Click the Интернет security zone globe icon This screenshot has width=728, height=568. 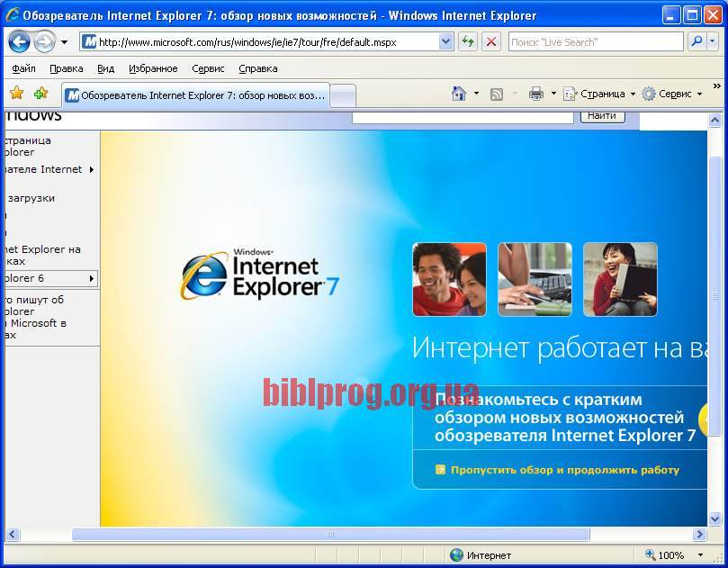pyautogui.click(x=457, y=555)
